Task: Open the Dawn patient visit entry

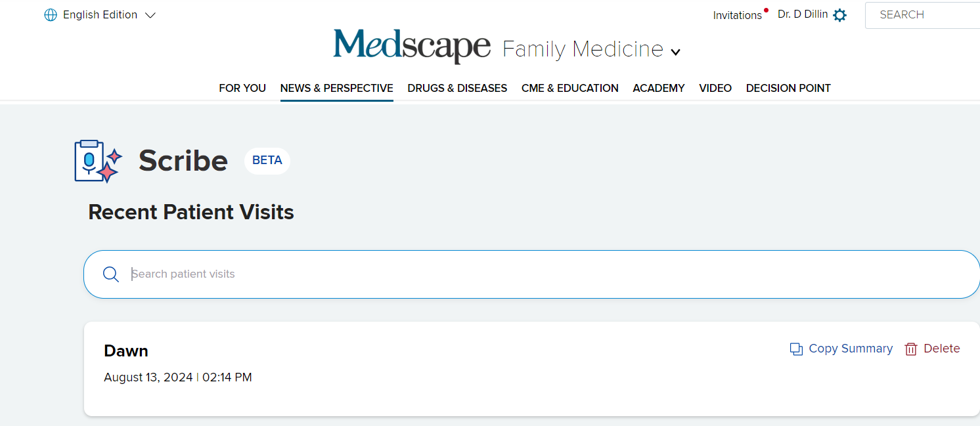Action: (126, 351)
